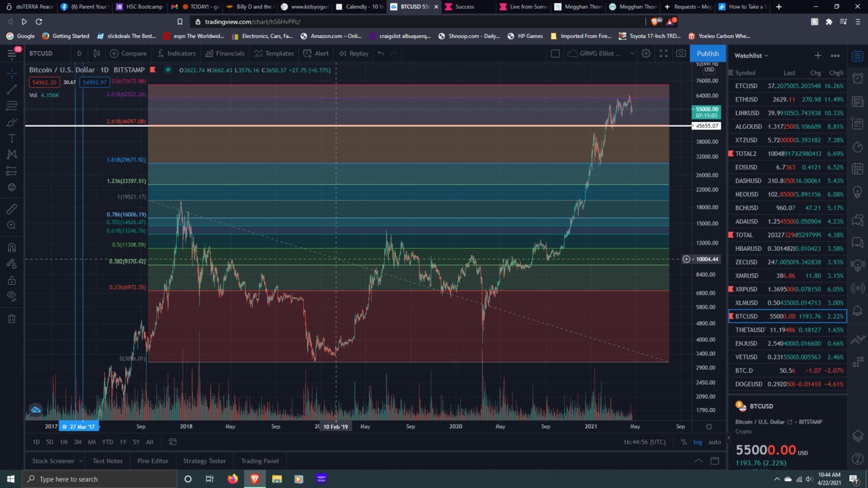
Task: Open the watchlist three-dots menu
Action: click(835, 56)
